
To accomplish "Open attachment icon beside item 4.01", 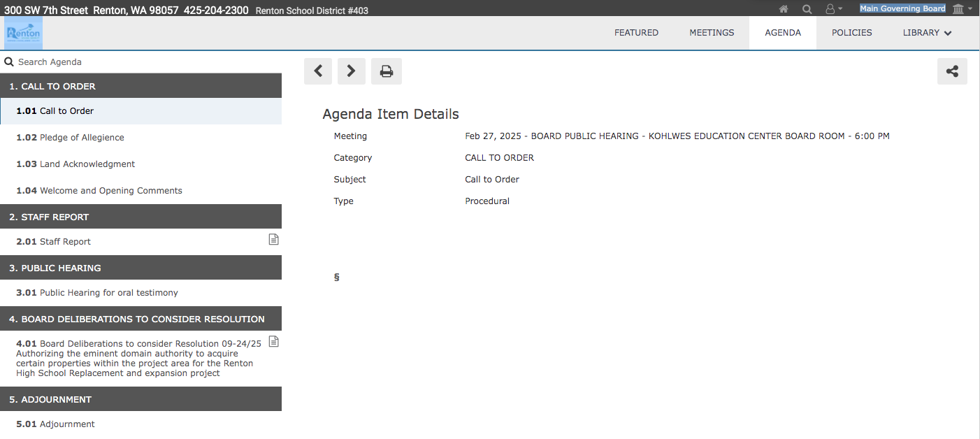I will click(x=274, y=342).
